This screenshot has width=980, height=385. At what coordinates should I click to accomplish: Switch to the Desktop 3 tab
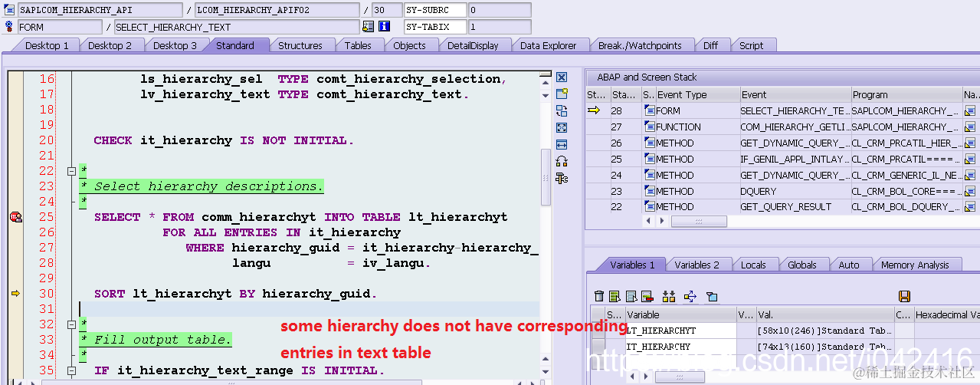pos(175,45)
